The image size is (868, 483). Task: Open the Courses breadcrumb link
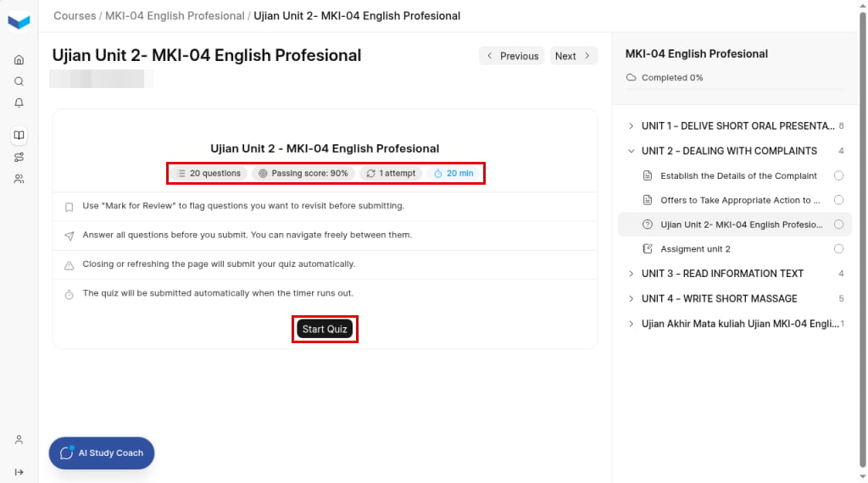tap(75, 16)
